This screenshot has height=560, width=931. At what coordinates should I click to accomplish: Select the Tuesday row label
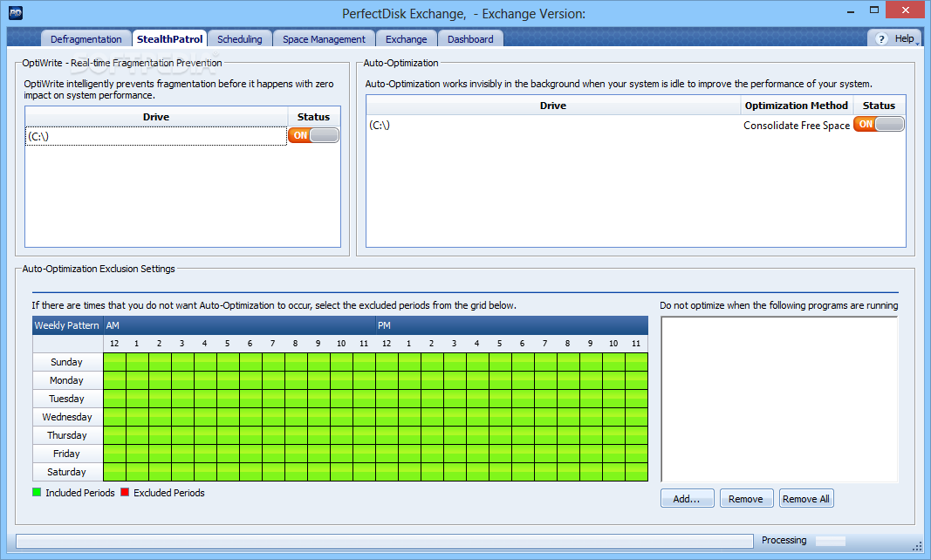click(67, 400)
